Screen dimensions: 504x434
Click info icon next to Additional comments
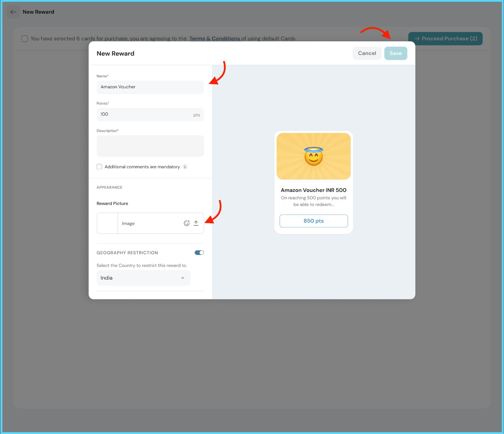(185, 167)
